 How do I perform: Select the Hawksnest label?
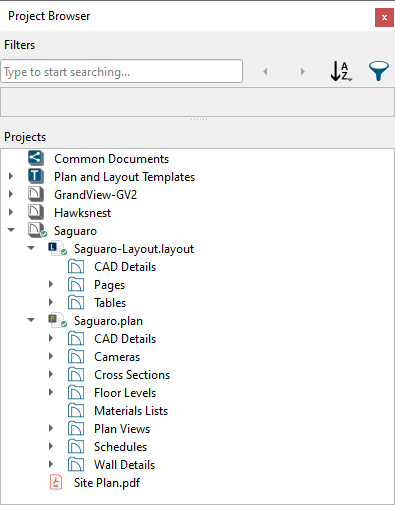[83, 213]
